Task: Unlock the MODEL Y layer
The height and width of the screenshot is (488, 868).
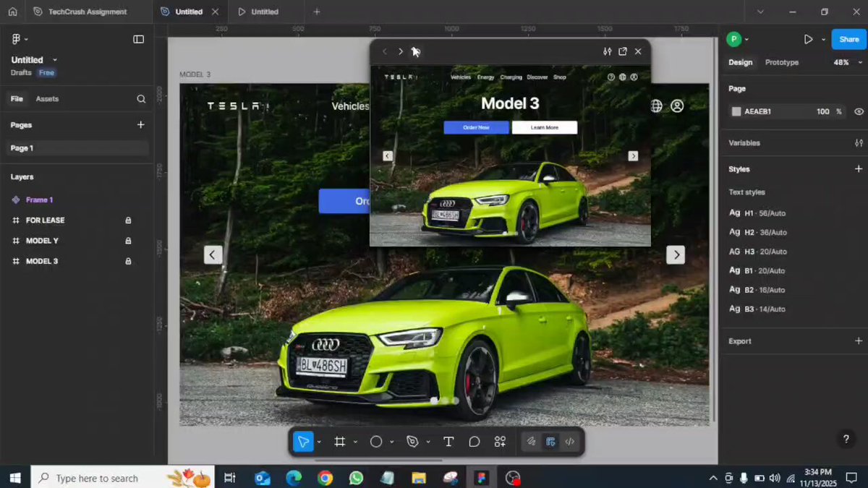Action: click(x=128, y=241)
